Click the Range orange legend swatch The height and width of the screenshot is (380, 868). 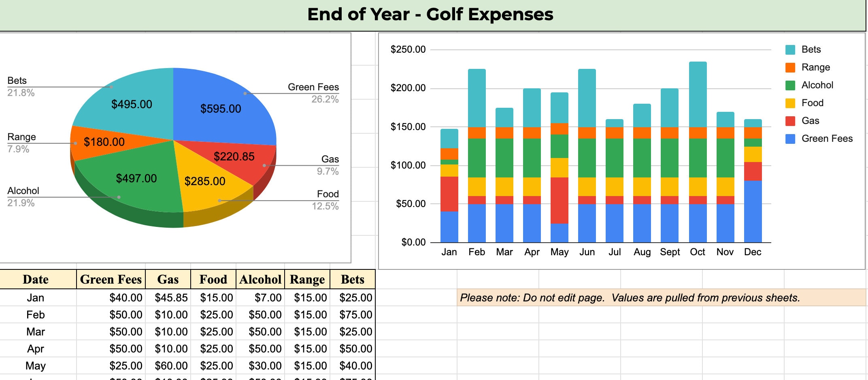tap(791, 67)
